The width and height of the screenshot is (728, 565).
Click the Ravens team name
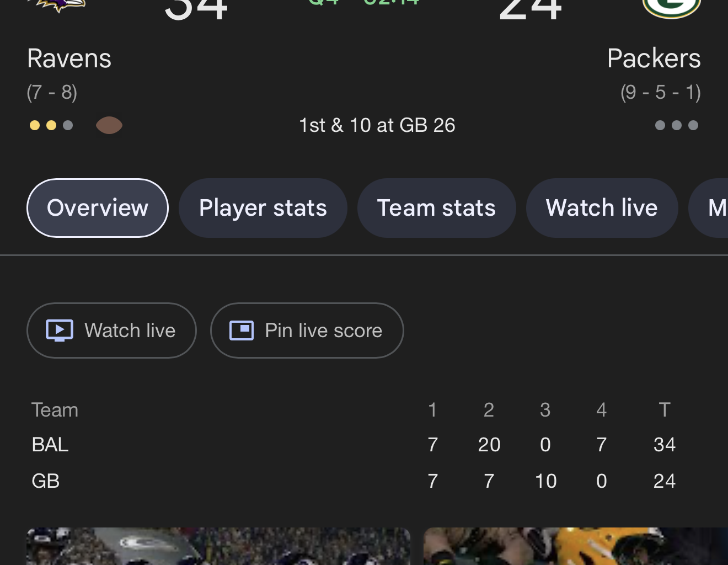click(x=69, y=58)
